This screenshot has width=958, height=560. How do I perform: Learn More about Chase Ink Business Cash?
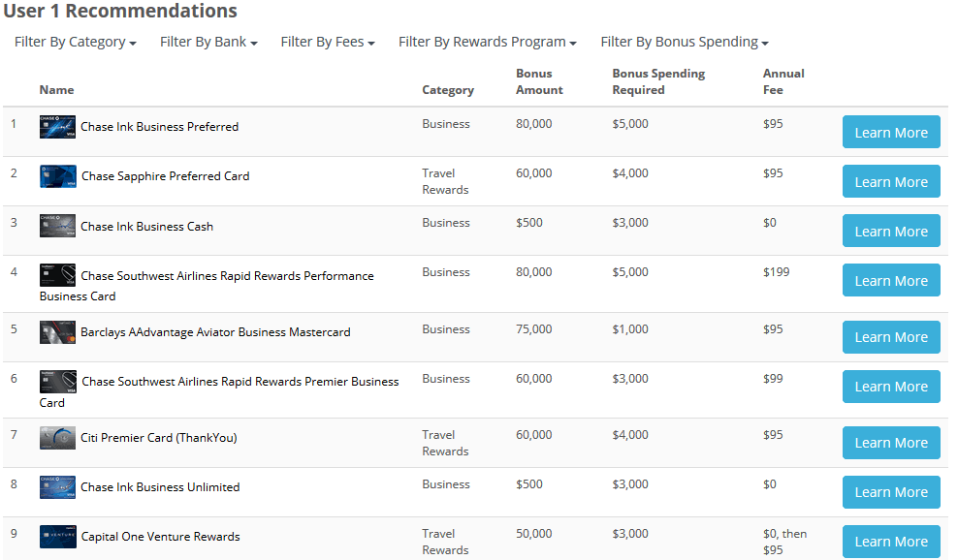pyautogui.click(x=891, y=231)
